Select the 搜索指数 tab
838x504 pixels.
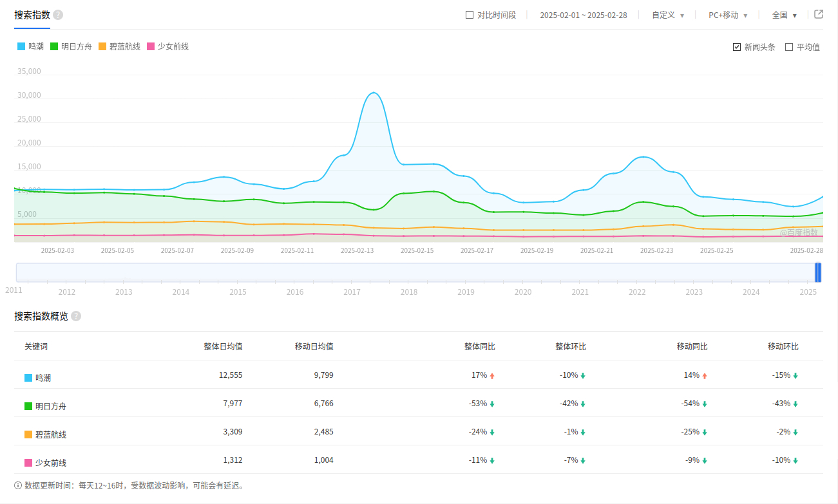[x=32, y=15]
